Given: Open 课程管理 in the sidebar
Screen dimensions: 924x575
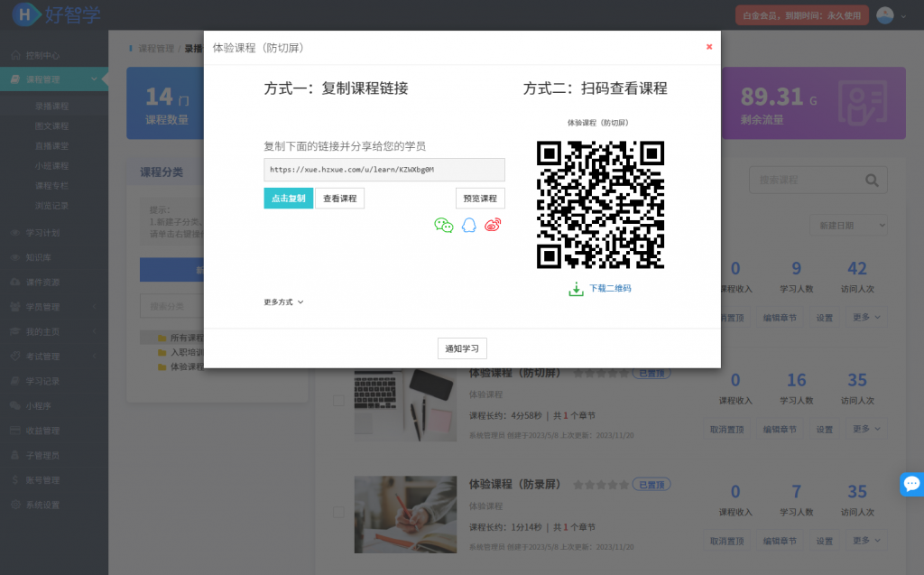Looking at the screenshot, I should click(54, 80).
